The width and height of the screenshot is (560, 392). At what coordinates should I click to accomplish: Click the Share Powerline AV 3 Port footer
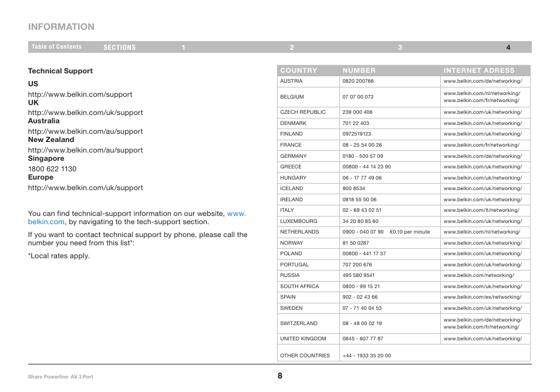(60, 377)
